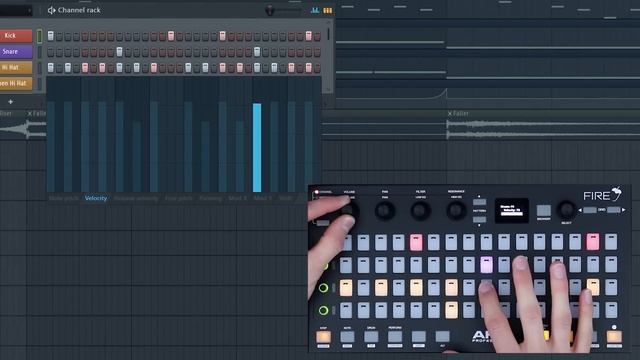Click the Channel rack scroll-down arrow
This screenshot has width=640, height=360.
click(329, 89)
